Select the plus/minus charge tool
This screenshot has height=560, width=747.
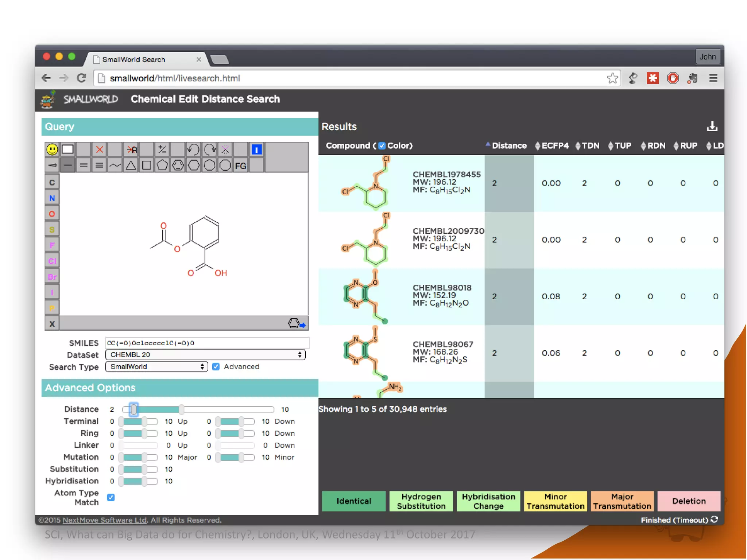click(x=162, y=149)
